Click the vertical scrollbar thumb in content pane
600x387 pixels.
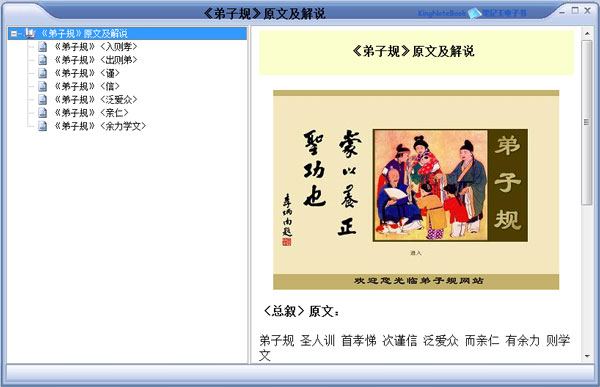pyautogui.click(x=587, y=122)
